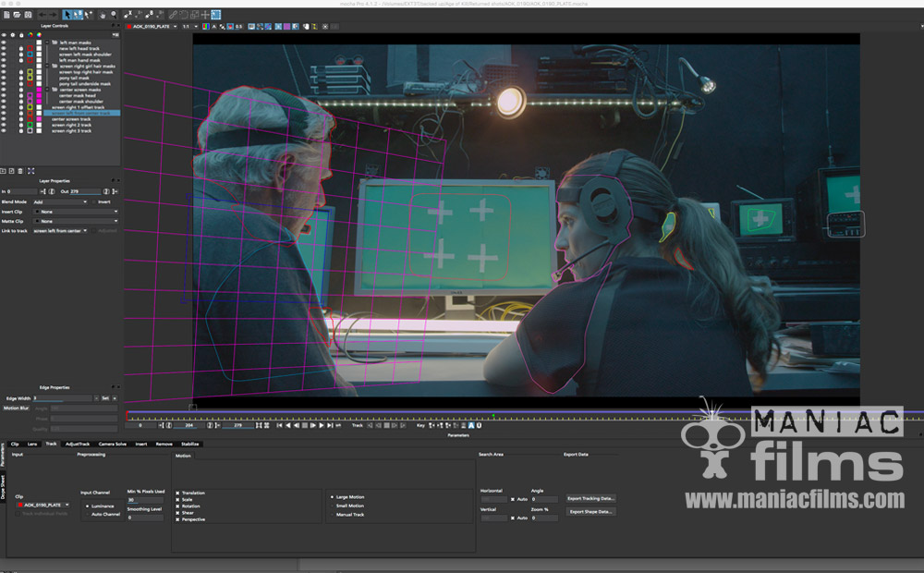Click the RGB channels view icon
Screen dimensions: 924x573
point(206,27)
